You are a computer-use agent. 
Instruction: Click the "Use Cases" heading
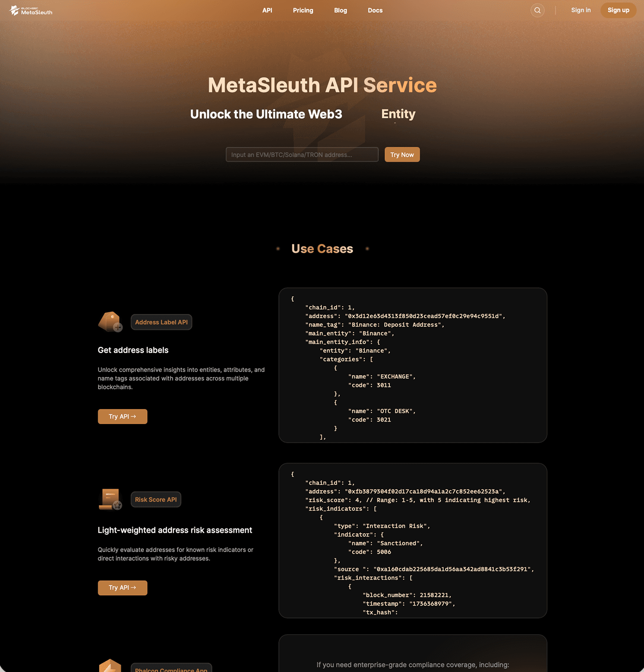[x=322, y=249]
